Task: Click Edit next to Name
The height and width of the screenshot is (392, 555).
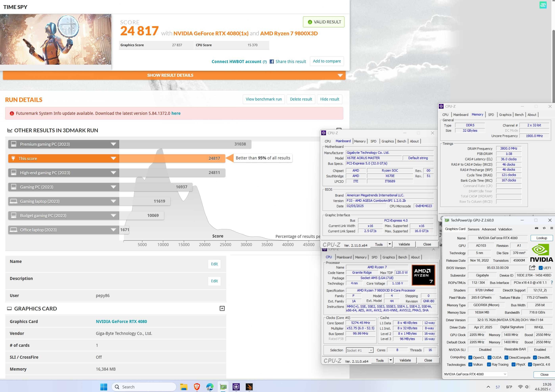Action: point(214,264)
